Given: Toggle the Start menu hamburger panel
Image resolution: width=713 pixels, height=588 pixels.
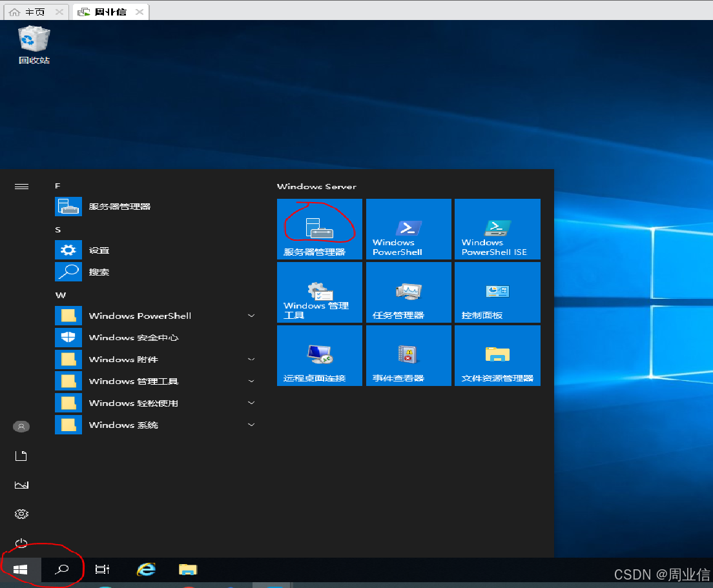Looking at the screenshot, I should click(x=21, y=186).
